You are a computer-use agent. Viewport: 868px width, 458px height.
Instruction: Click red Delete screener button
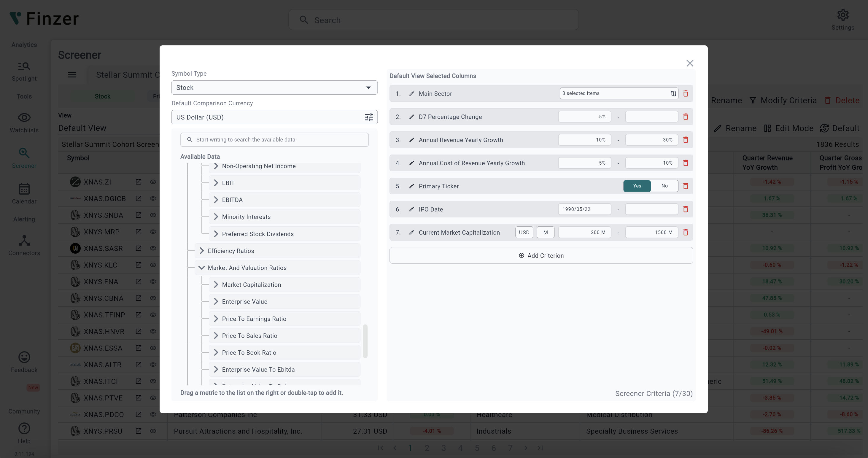(x=842, y=101)
